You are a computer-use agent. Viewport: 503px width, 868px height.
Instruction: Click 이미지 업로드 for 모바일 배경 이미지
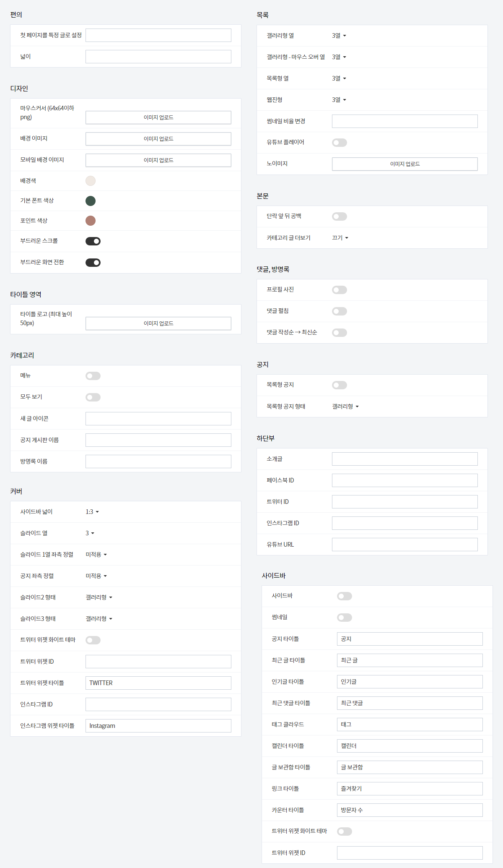click(158, 160)
